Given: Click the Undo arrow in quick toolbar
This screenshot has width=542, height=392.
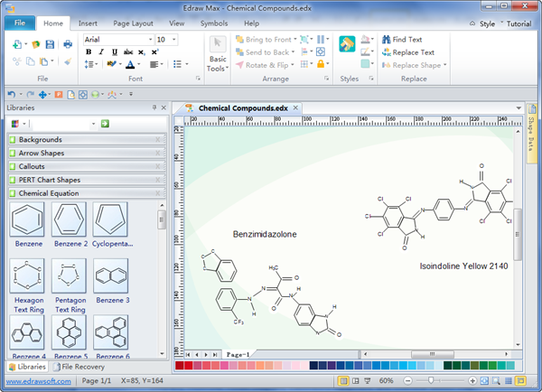Looking at the screenshot, I should click(11, 94).
